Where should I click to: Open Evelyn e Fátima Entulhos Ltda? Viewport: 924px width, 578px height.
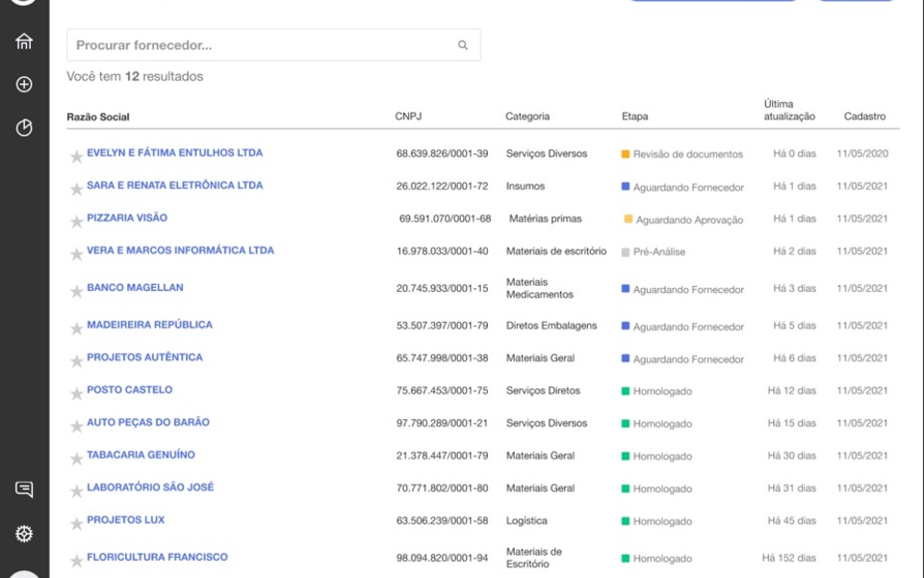[174, 153]
